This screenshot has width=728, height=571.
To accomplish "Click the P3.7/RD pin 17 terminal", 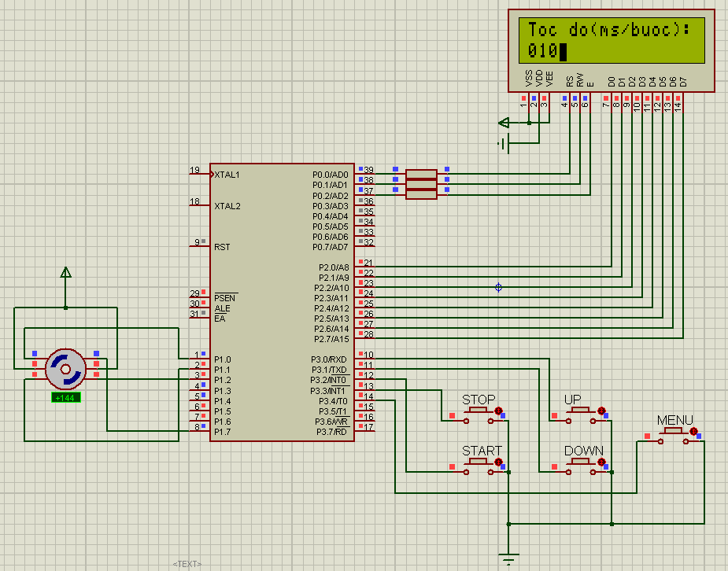I will click(365, 429).
